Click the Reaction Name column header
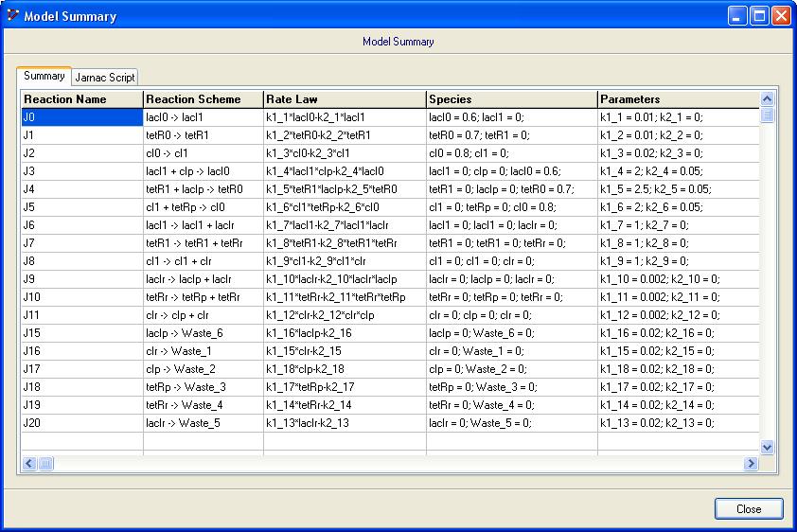 [81, 98]
